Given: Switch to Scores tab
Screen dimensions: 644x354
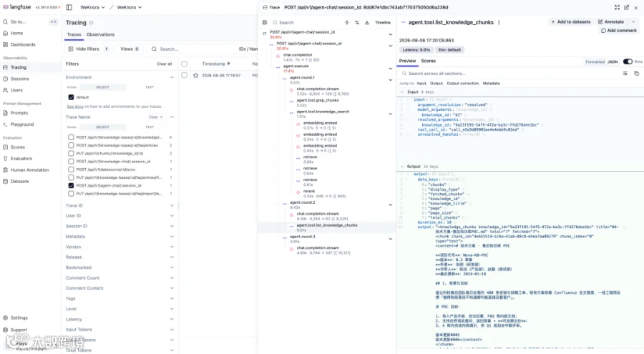Looking at the screenshot, I should pos(429,61).
